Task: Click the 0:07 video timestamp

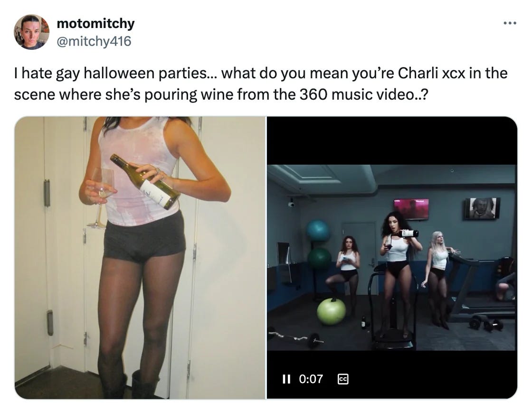Action: click(x=311, y=379)
